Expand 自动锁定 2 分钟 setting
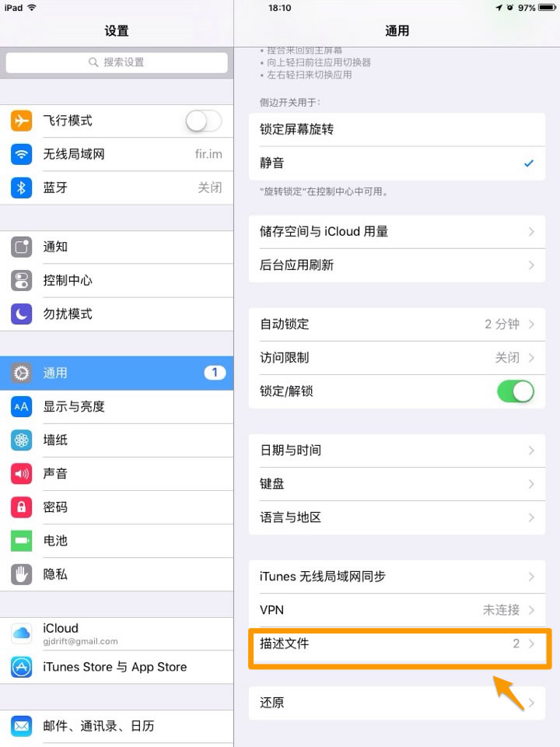This screenshot has width=560, height=747. (397, 324)
